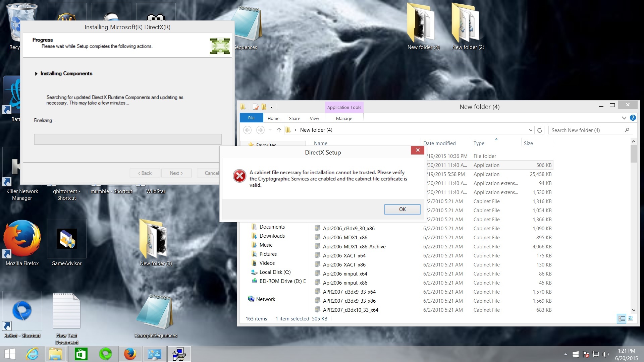
Task: Select Downloads in the navigation pane
Action: click(x=272, y=236)
